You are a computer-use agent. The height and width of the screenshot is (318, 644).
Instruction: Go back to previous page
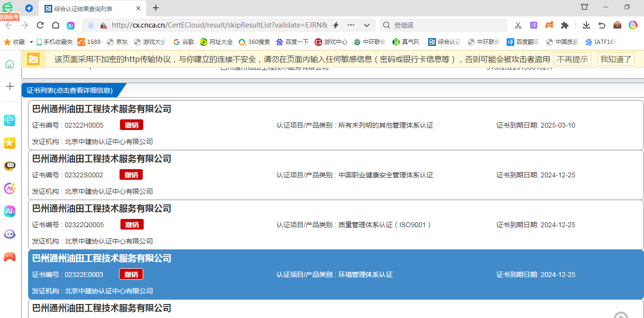[9, 25]
